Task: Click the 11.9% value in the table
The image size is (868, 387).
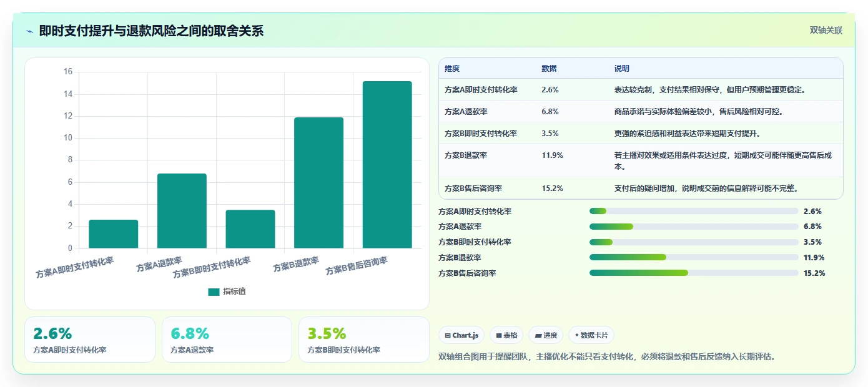Action: pos(552,155)
